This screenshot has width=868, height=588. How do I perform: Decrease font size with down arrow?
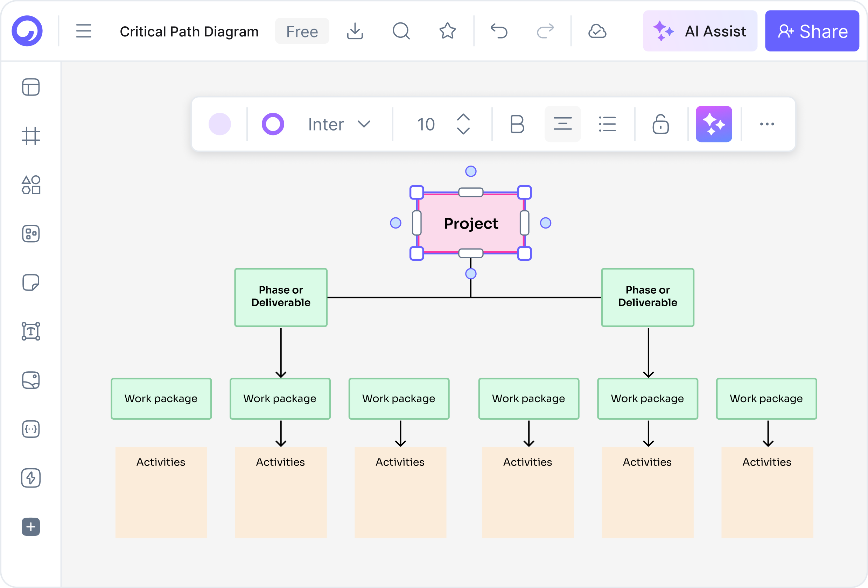click(x=463, y=131)
